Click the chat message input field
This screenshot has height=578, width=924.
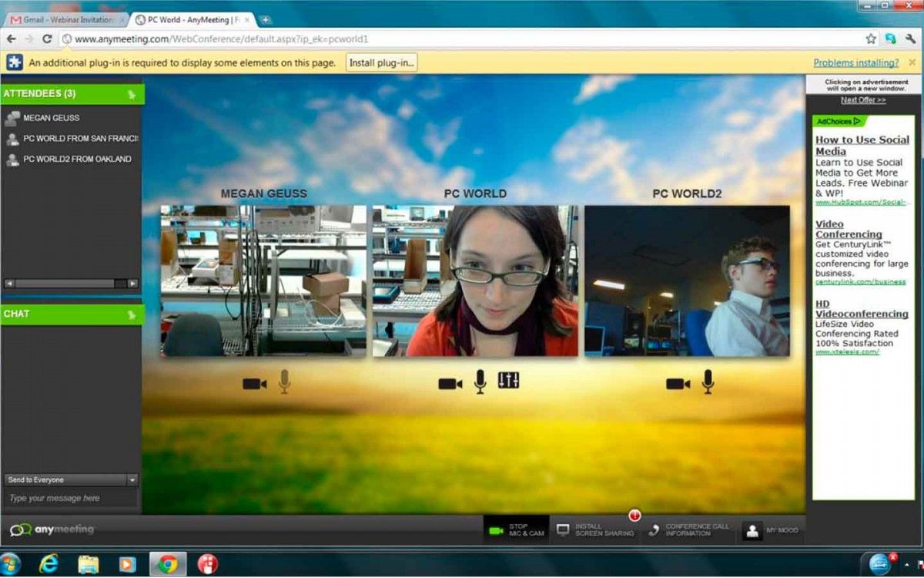71,499
